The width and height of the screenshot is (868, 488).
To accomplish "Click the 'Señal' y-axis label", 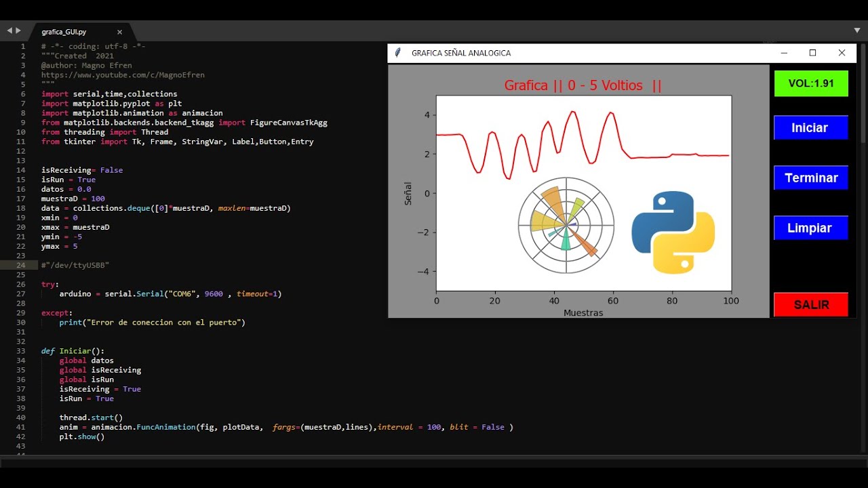I will pos(408,193).
